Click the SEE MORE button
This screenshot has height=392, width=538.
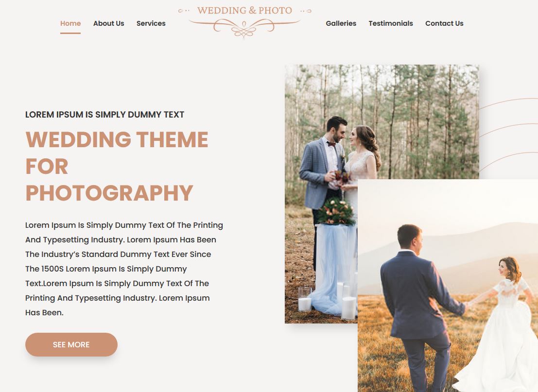[x=71, y=344]
